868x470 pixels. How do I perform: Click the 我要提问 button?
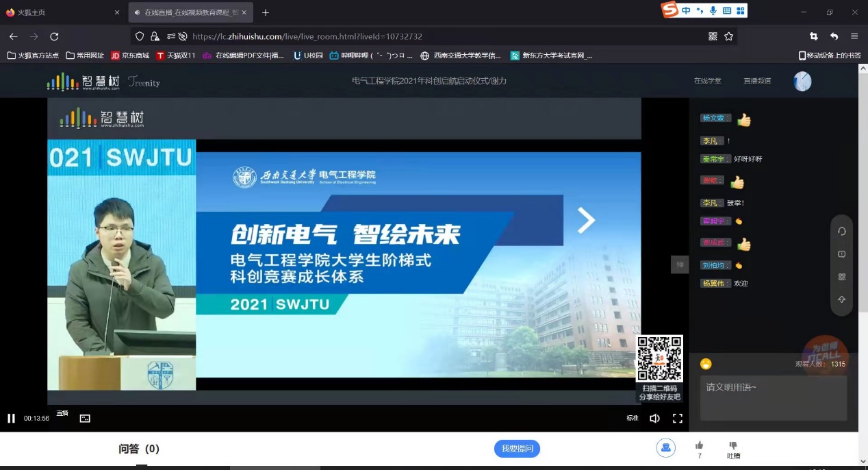517,449
